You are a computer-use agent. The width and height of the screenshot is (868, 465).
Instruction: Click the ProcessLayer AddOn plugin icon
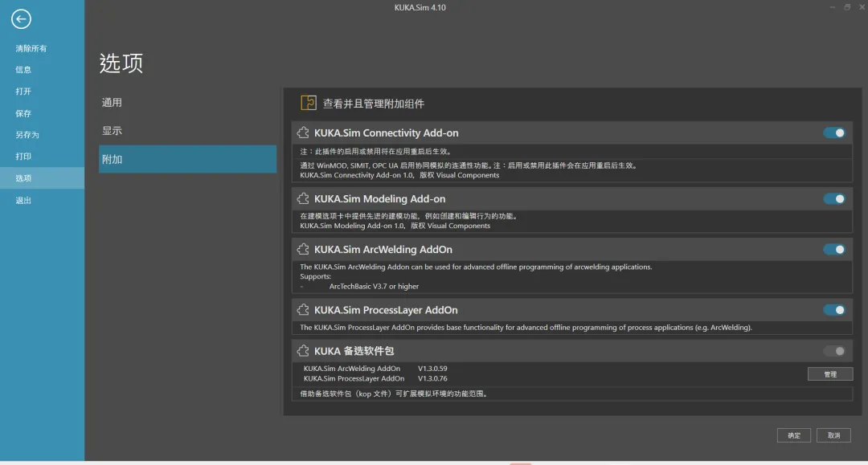coord(303,310)
